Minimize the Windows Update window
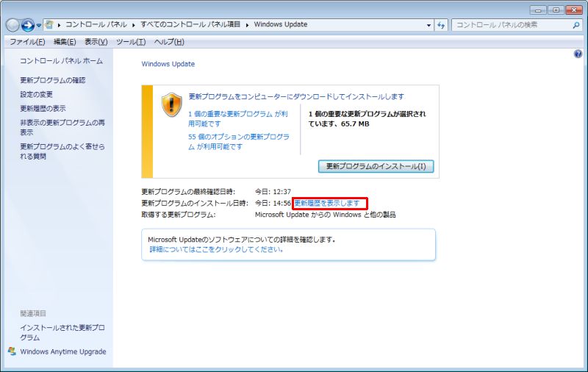This screenshot has width=588, height=372. (538, 10)
